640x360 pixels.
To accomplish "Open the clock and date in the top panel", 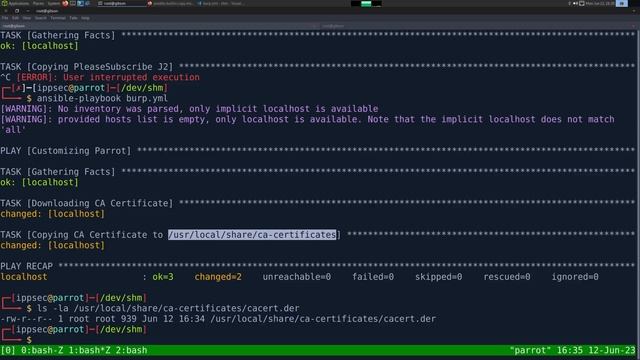I will (600, 3).
